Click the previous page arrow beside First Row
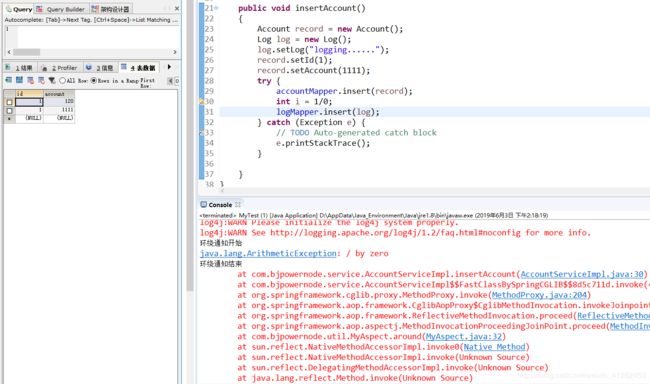 [170, 81]
